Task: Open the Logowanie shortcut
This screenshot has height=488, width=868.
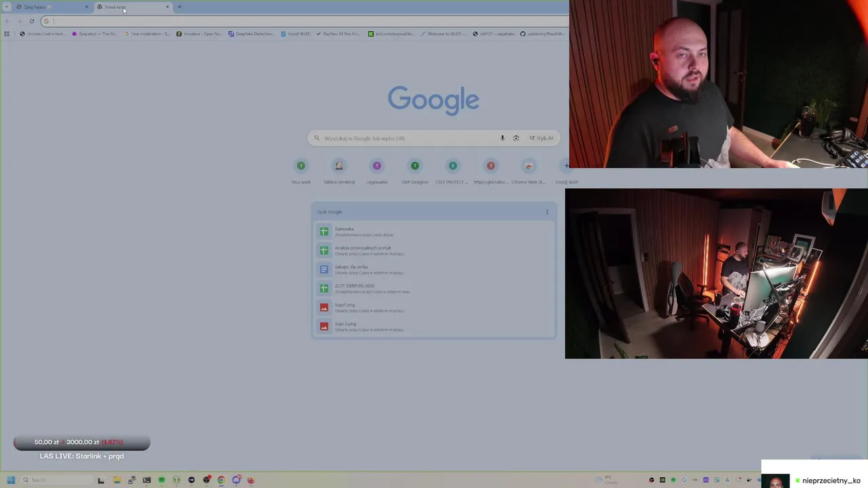Action: [x=377, y=171]
